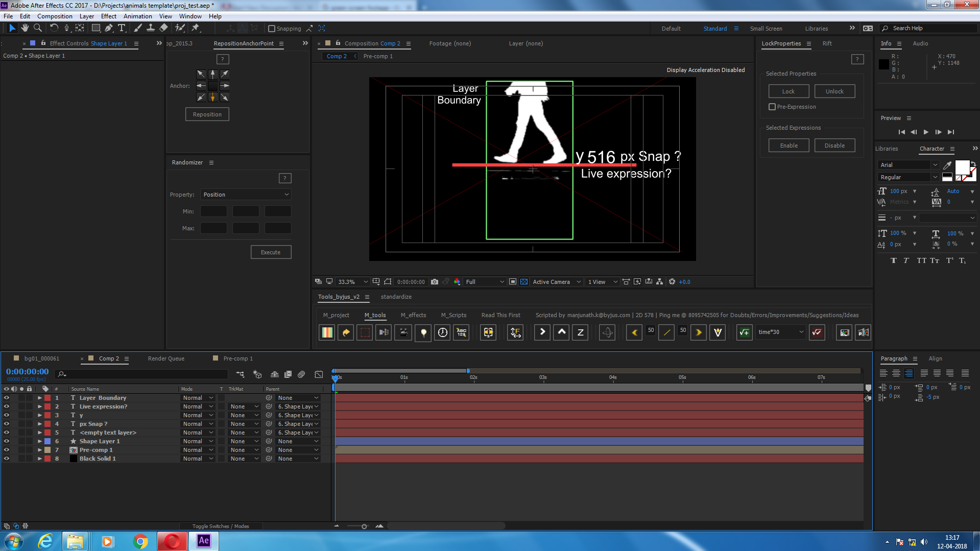Click the Execute button in Randomizer

click(x=271, y=252)
